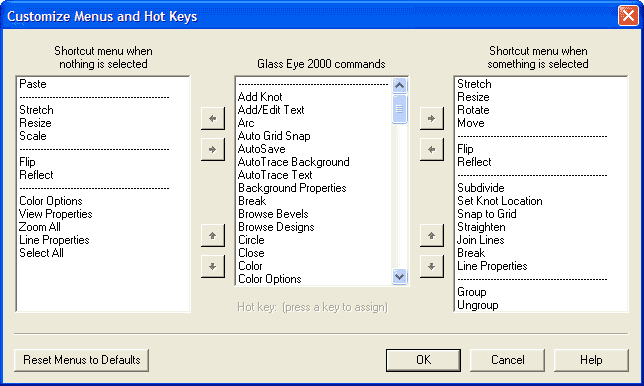This screenshot has height=386, width=644.
Task: Click the add-to-right-menu arrow button
Action: (x=432, y=119)
